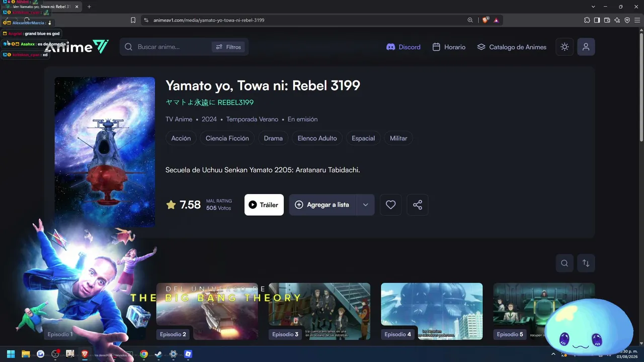
Task: Add anime with Agregar a lista
Action: (323, 205)
